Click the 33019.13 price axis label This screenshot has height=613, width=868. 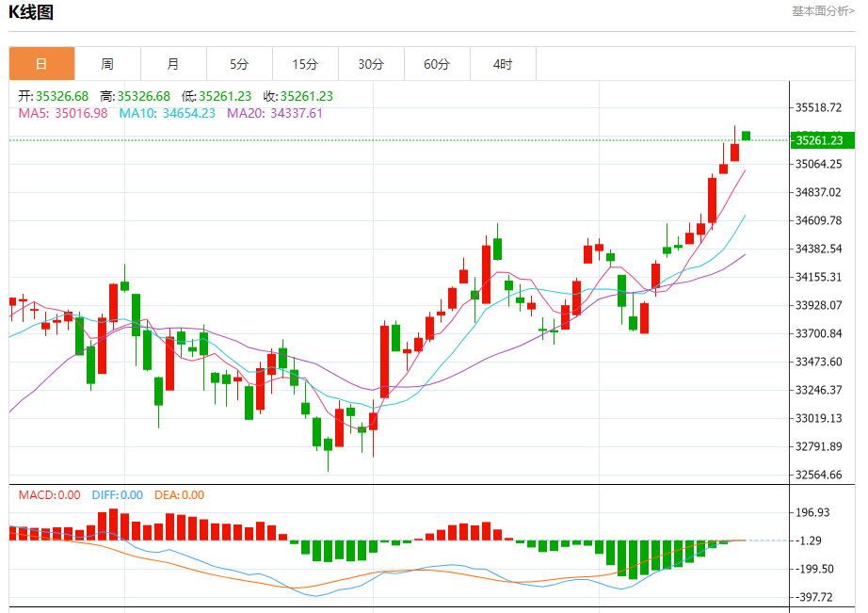tap(819, 418)
